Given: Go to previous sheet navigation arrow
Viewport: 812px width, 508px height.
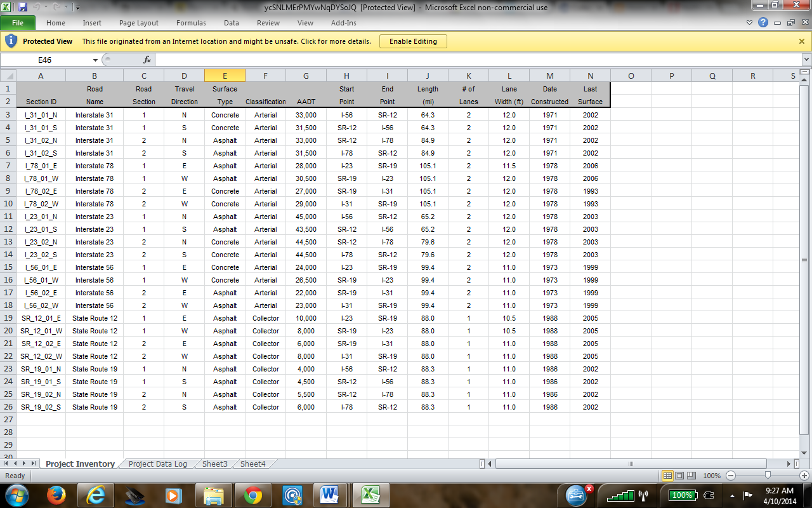Looking at the screenshot, I should (x=16, y=464).
